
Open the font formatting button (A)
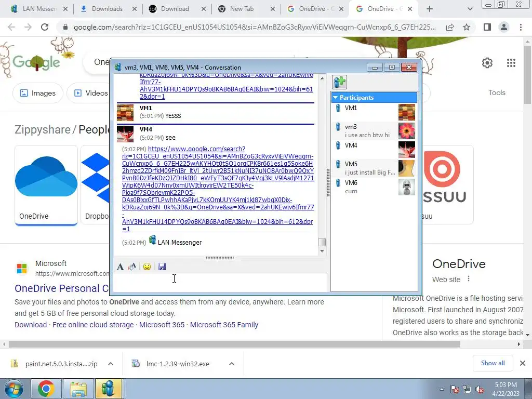pyautogui.click(x=120, y=267)
